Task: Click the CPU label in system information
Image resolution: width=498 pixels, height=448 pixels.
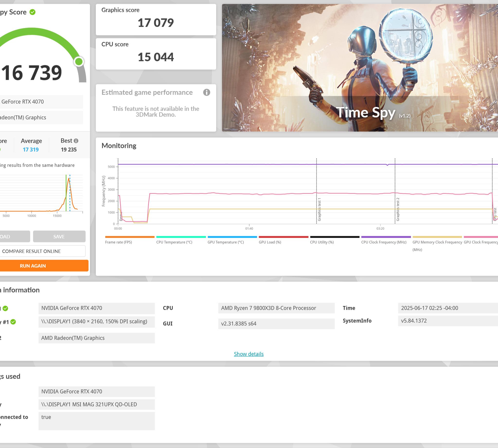Action: coord(168,308)
